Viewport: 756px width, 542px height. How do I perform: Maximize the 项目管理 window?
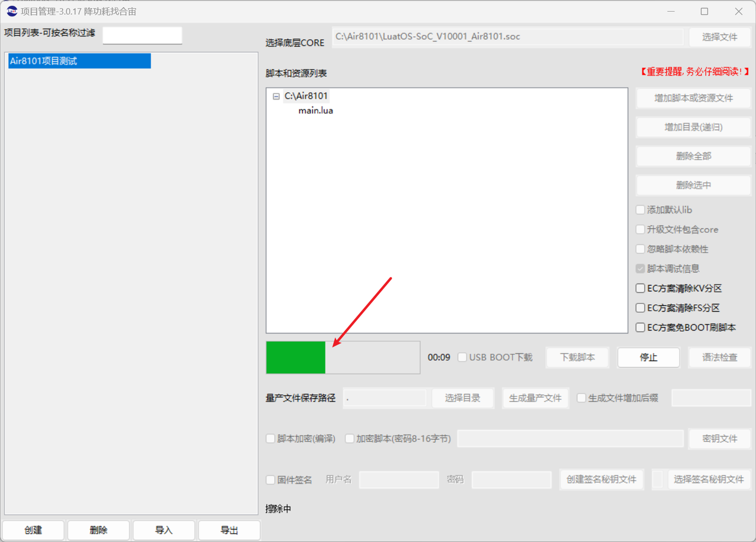coord(705,11)
